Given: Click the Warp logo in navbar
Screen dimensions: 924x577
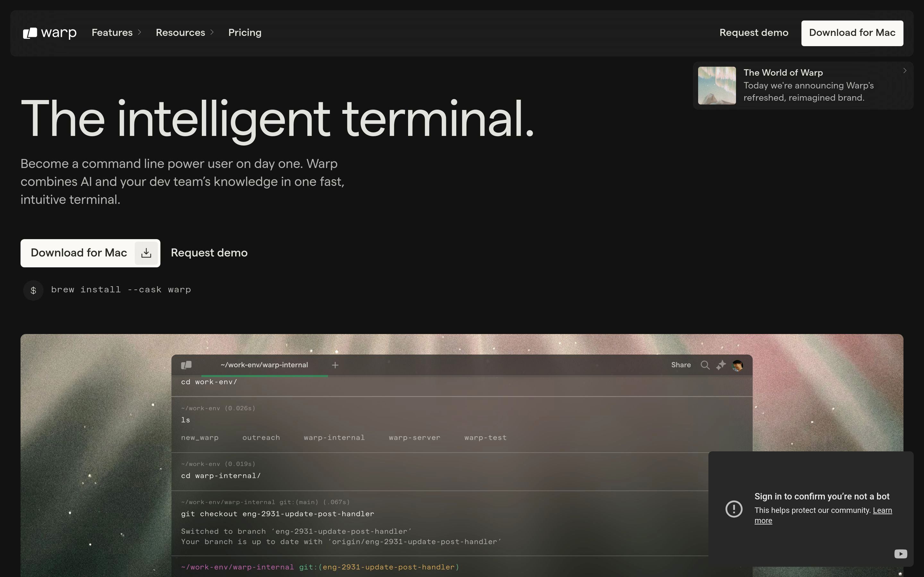Looking at the screenshot, I should [x=50, y=33].
